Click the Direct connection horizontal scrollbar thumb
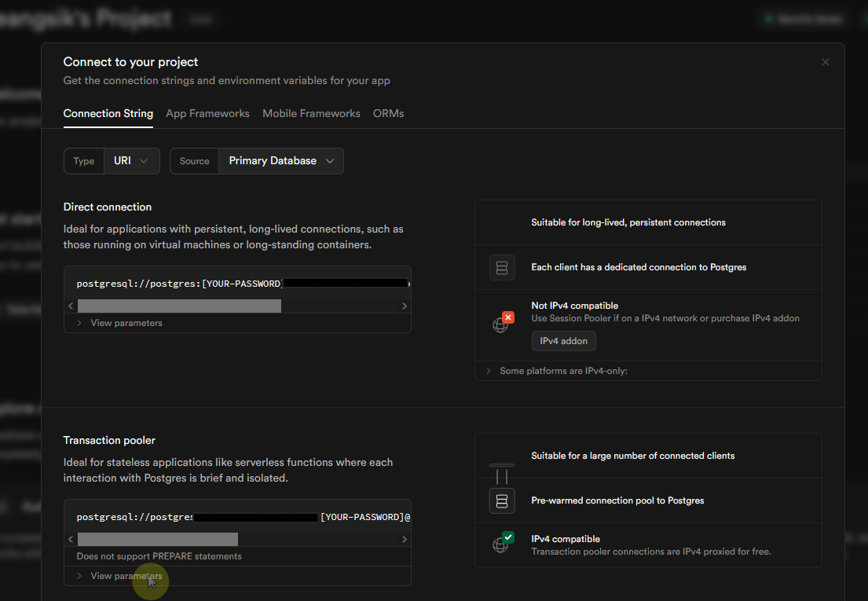The image size is (868, 601). tap(179, 306)
